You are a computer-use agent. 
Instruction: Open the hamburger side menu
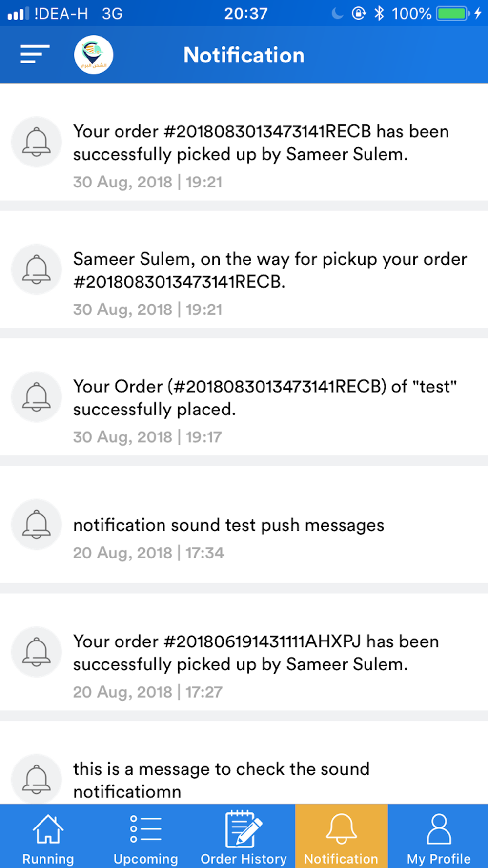(35, 54)
